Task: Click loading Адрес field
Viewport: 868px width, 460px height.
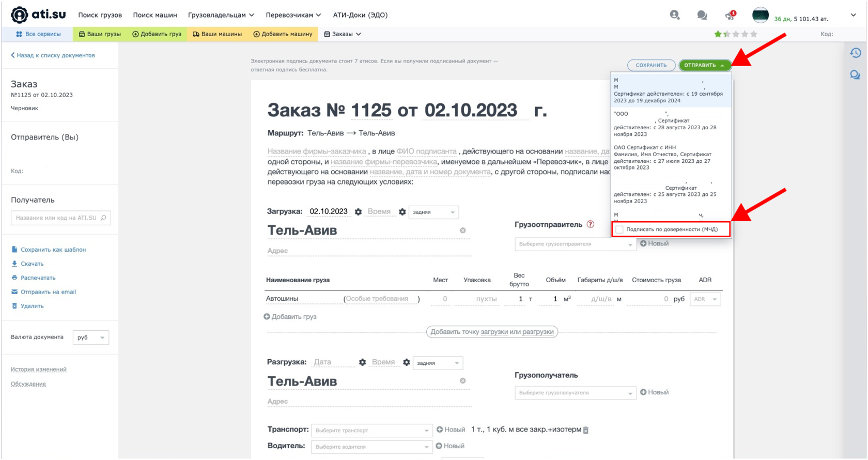Action: 369,251
